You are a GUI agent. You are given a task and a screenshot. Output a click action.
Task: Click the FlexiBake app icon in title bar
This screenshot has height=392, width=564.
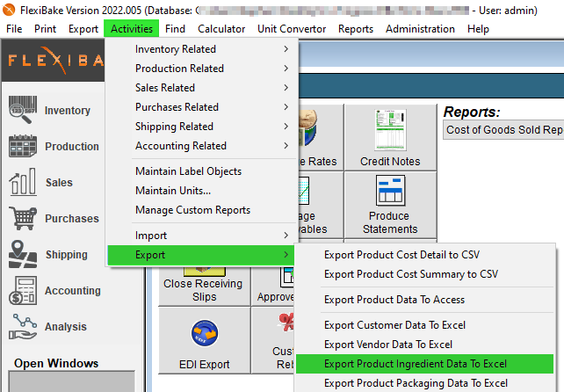(x=9, y=10)
